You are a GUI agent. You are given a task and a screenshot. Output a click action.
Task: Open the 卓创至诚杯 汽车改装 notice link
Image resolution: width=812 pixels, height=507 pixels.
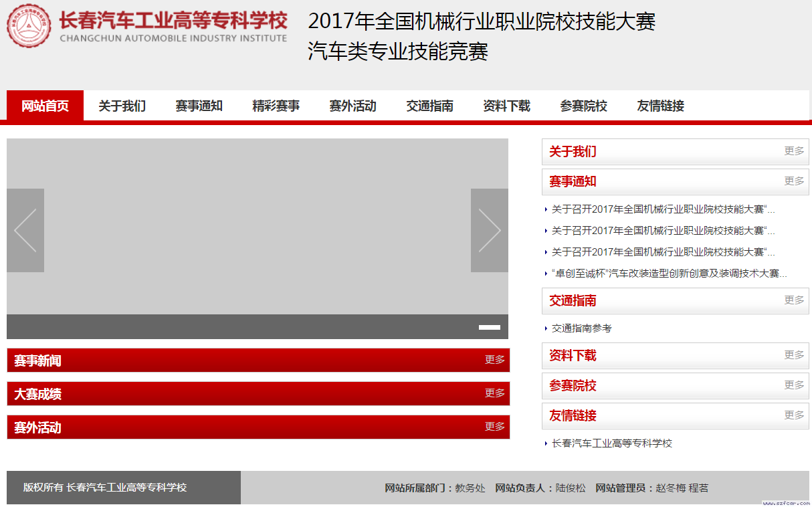coord(669,274)
